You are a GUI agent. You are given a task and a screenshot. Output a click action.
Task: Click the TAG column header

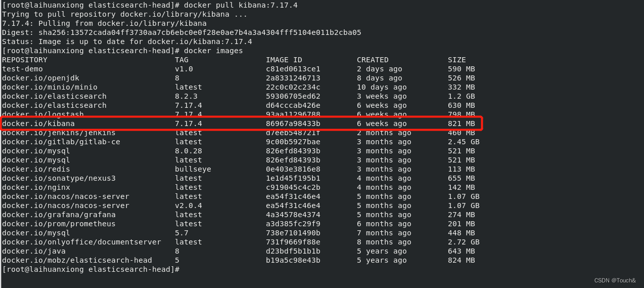click(182, 60)
